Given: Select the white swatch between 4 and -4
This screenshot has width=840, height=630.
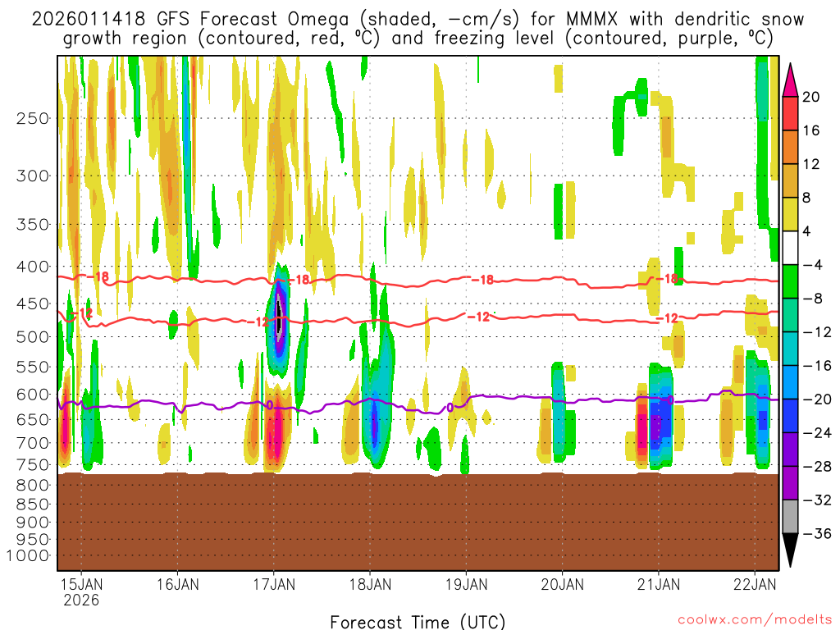Looking at the screenshot, I should (x=791, y=248).
